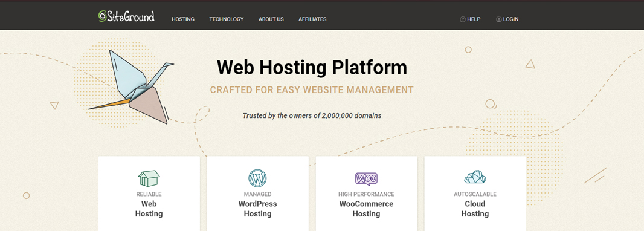Viewport: 644px width, 231px height.
Task: Click the 'Managed' label
Action: (x=257, y=194)
